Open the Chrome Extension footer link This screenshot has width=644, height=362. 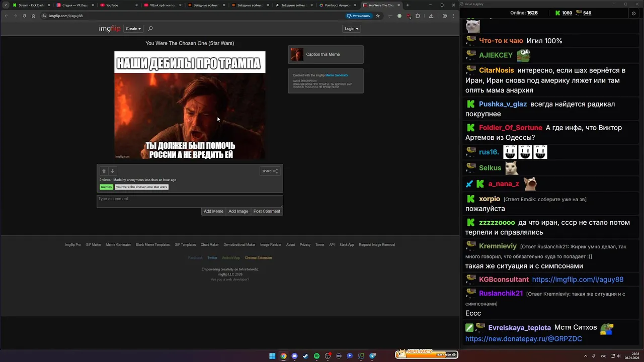(x=258, y=258)
